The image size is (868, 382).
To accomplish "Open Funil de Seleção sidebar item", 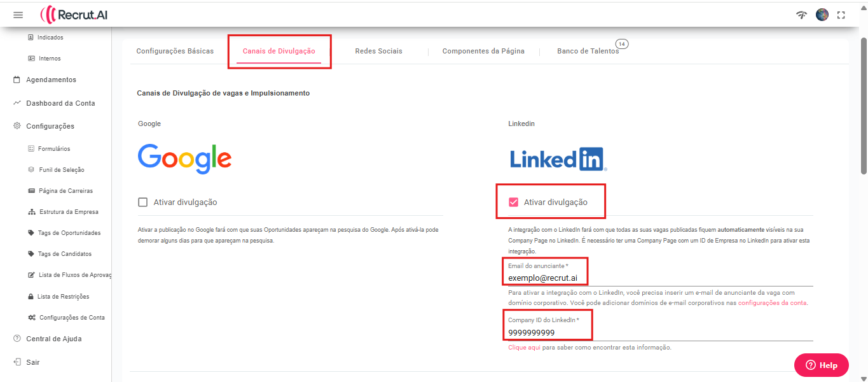I will [x=61, y=170].
